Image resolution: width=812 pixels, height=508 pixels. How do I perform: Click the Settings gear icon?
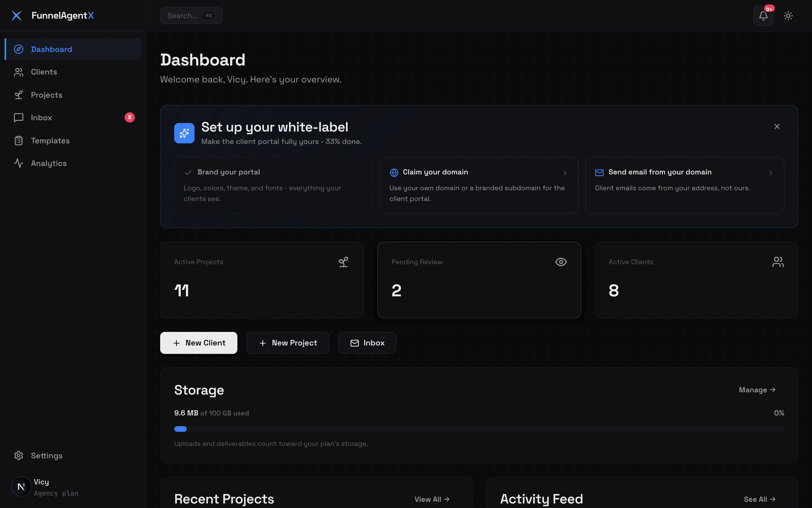click(18, 456)
